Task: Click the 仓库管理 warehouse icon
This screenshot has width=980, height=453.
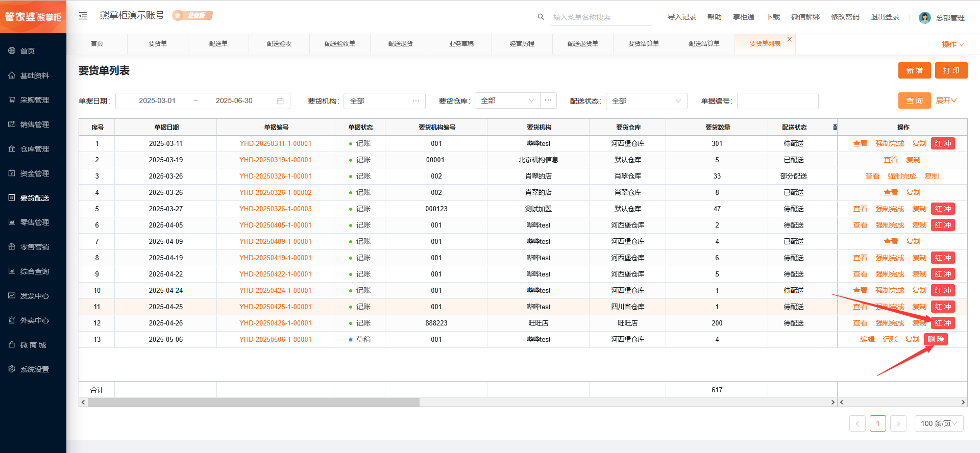Action: tap(12, 148)
